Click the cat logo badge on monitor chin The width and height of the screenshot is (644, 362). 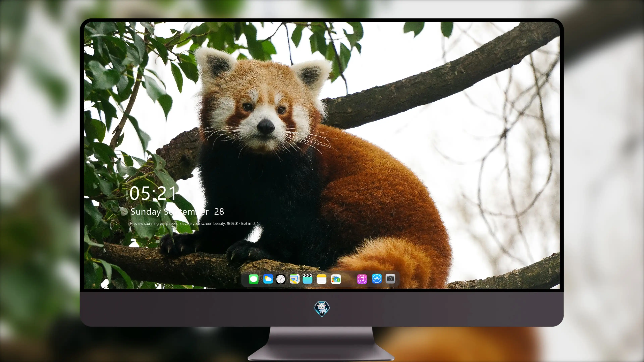[322, 309]
